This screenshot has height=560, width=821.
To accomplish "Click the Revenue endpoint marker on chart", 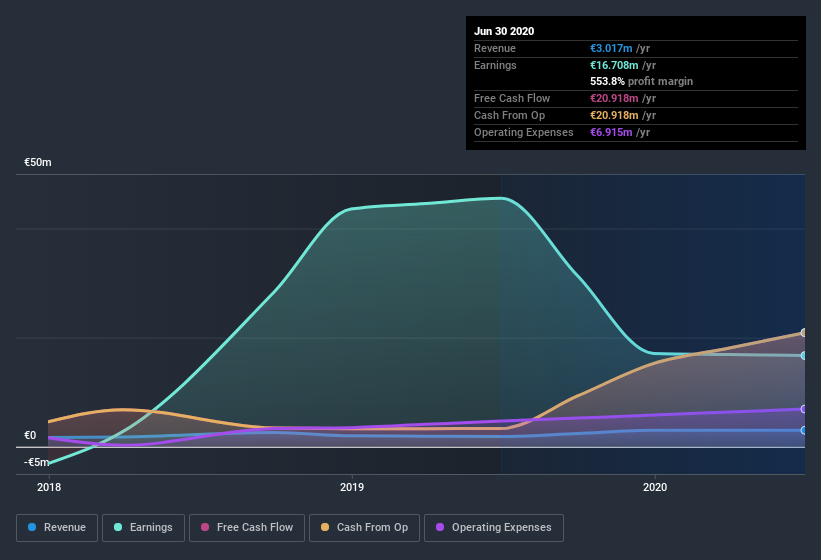I will click(803, 430).
